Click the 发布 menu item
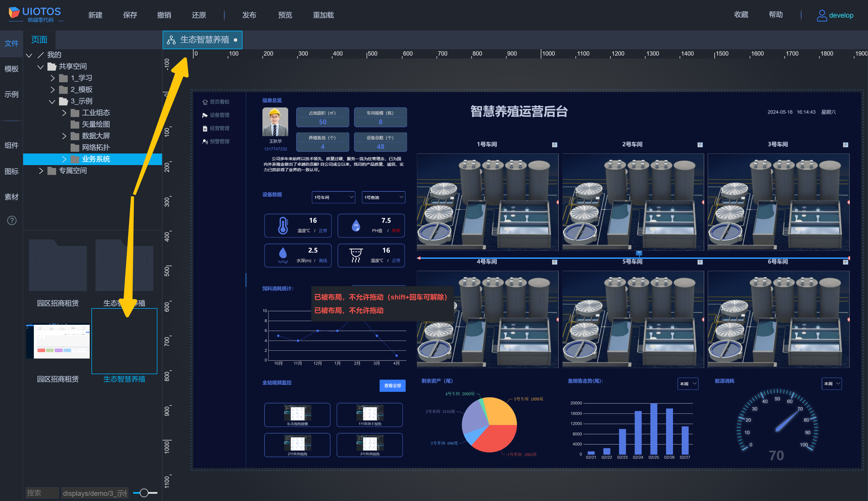Viewport: 868px width, 501px height. click(249, 15)
